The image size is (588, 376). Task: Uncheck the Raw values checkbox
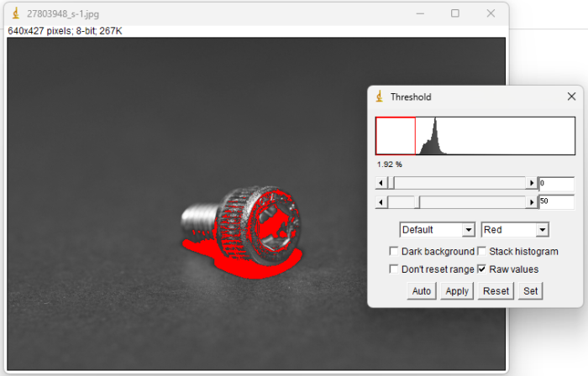pos(482,269)
